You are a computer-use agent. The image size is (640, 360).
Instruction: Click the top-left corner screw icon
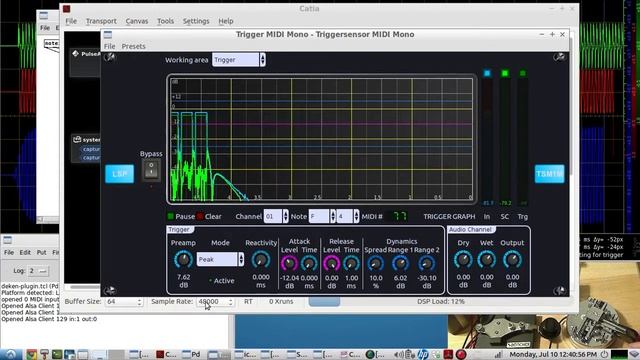[x=109, y=57]
